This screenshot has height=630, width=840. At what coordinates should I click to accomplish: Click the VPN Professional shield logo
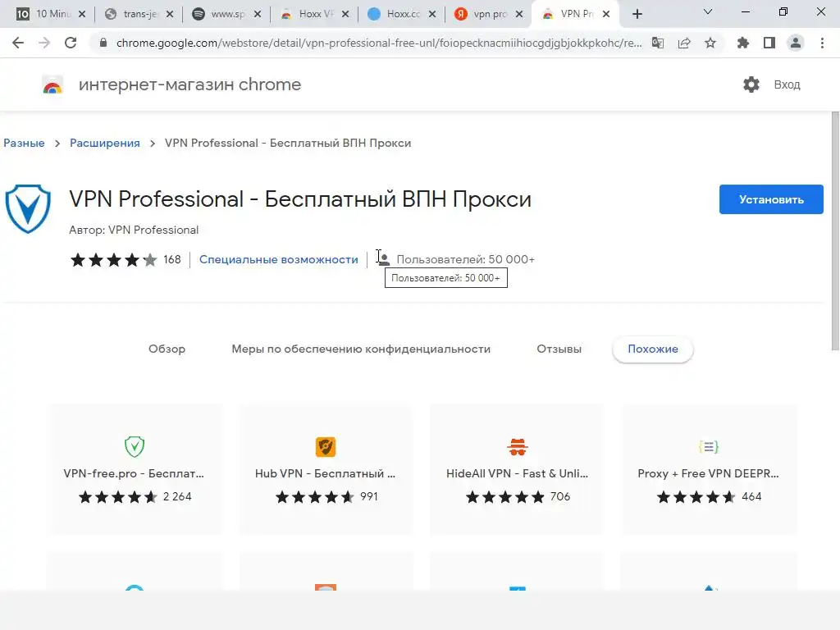[x=28, y=209]
